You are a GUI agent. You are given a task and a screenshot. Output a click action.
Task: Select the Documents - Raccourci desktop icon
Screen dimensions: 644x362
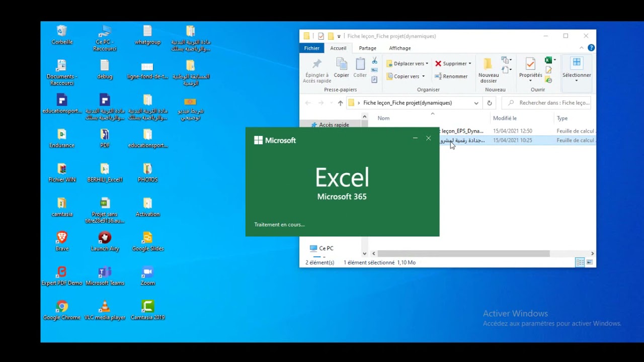pyautogui.click(x=62, y=72)
